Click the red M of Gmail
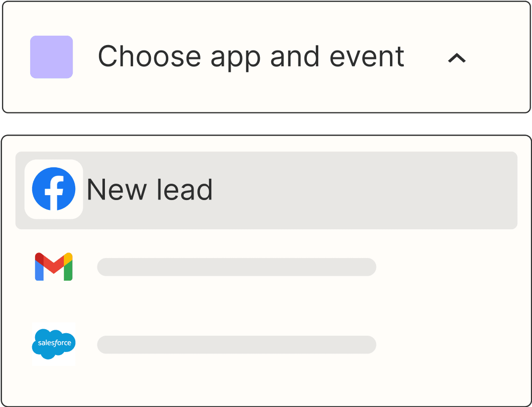532x407 pixels. point(53,263)
